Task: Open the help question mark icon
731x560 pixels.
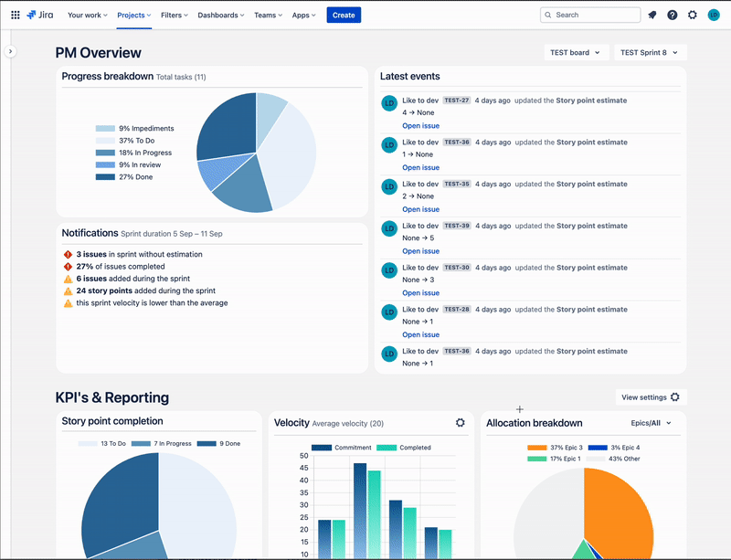Action: point(673,15)
